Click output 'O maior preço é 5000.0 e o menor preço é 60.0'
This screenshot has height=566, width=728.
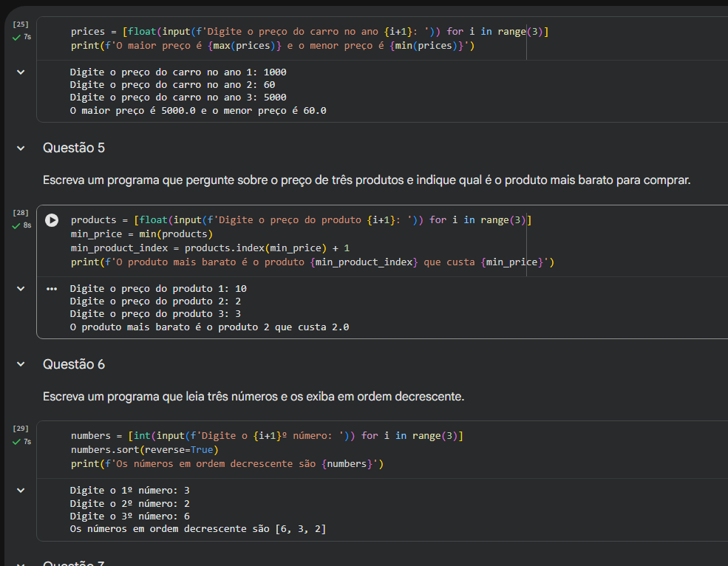pyautogui.click(x=198, y=111)
